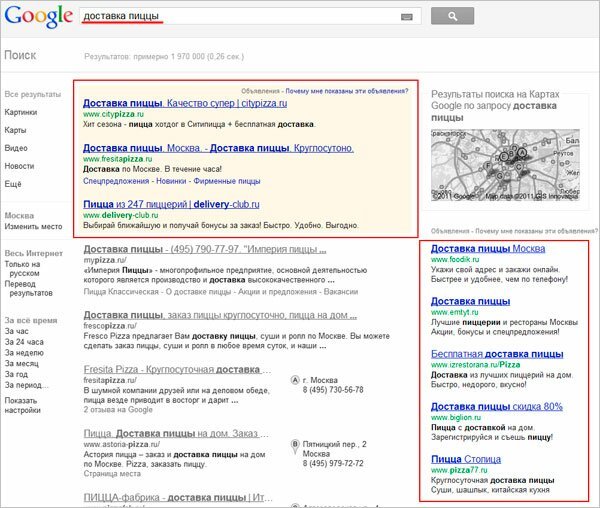This screenshot has width=600, height=508.
Task: Click right-column Почему мне показаны эти объявления link
Action: 536,231
